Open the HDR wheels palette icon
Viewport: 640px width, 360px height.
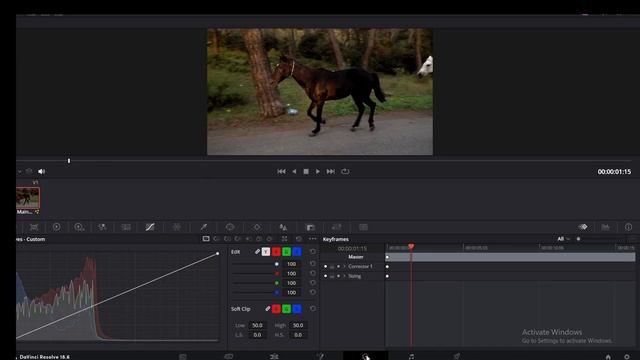(x=79, y=227)
